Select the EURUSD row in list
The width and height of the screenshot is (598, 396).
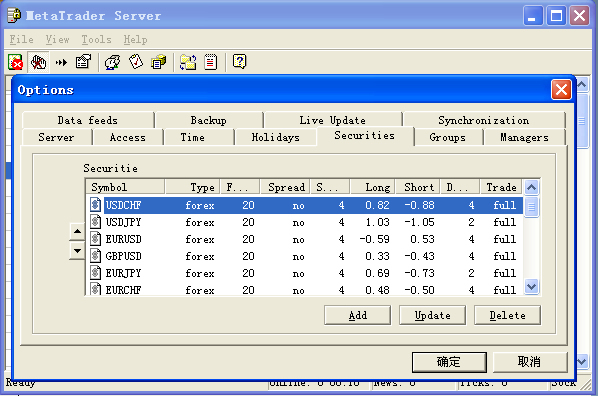click(304, 239)
